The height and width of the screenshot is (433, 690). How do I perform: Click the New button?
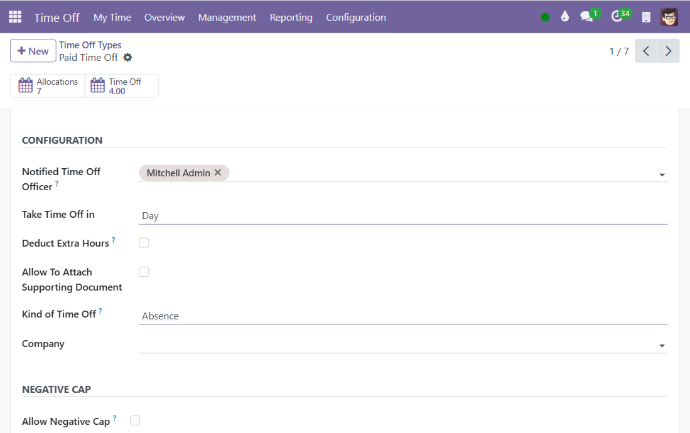point(33,51)
